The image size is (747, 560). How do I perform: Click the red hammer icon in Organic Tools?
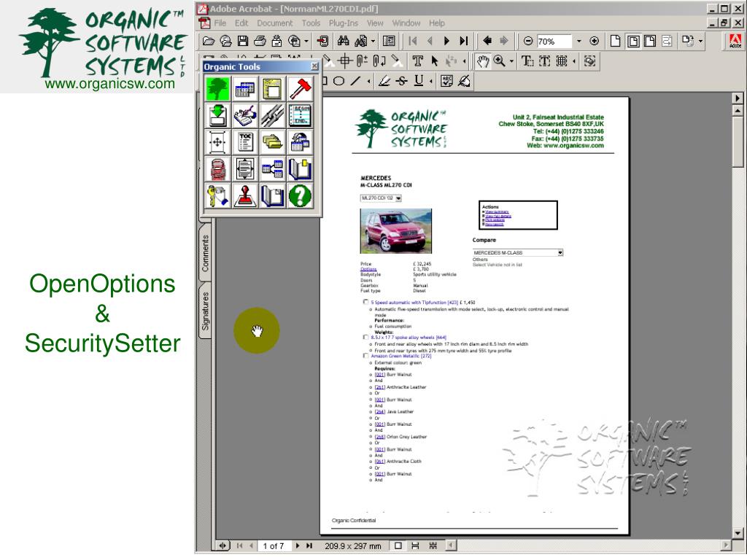click(x=300, y=88)
